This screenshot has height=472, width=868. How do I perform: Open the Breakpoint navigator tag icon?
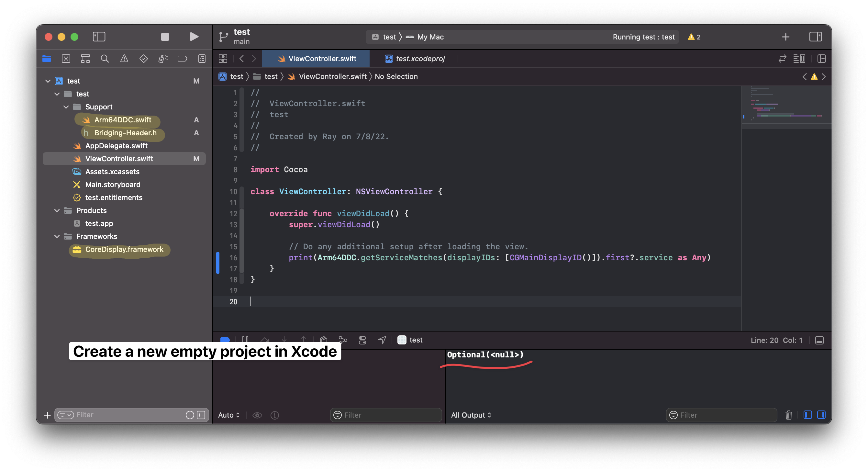pos(182,58)
